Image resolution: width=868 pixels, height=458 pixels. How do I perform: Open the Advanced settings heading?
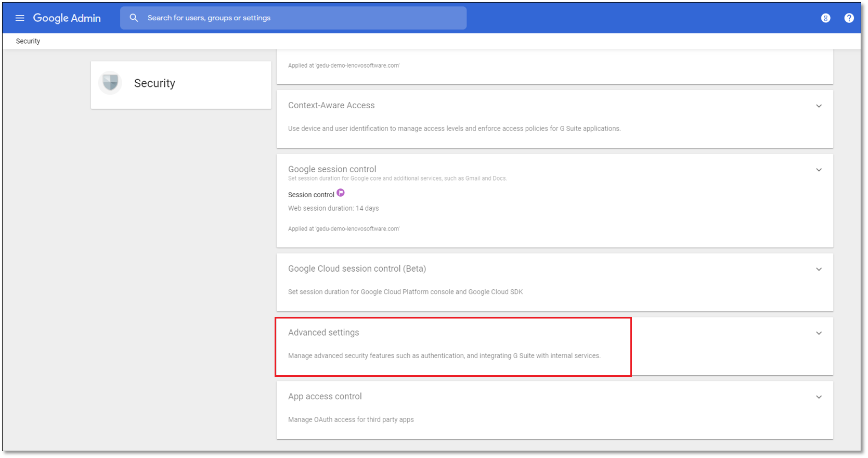tap(323, 333)
